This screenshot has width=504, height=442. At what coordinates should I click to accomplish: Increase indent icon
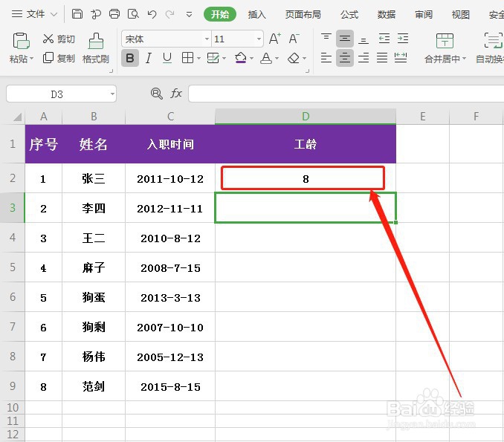tap(402, 39)
